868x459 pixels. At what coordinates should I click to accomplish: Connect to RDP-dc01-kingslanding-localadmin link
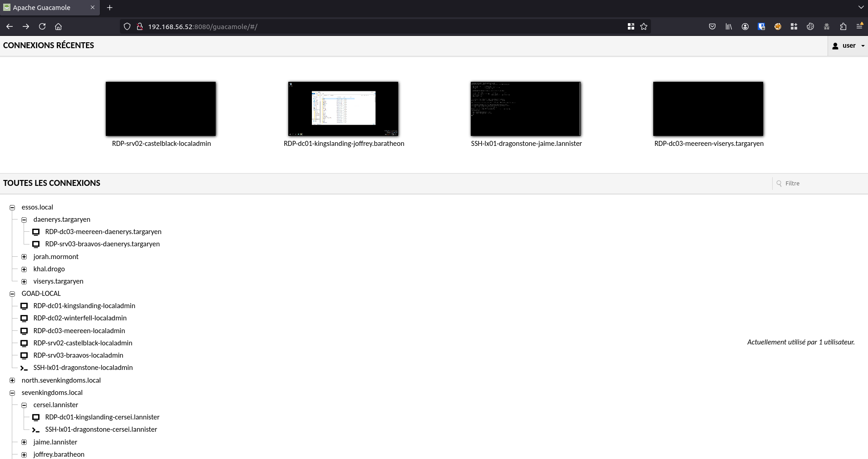click(x=84, y=306)
